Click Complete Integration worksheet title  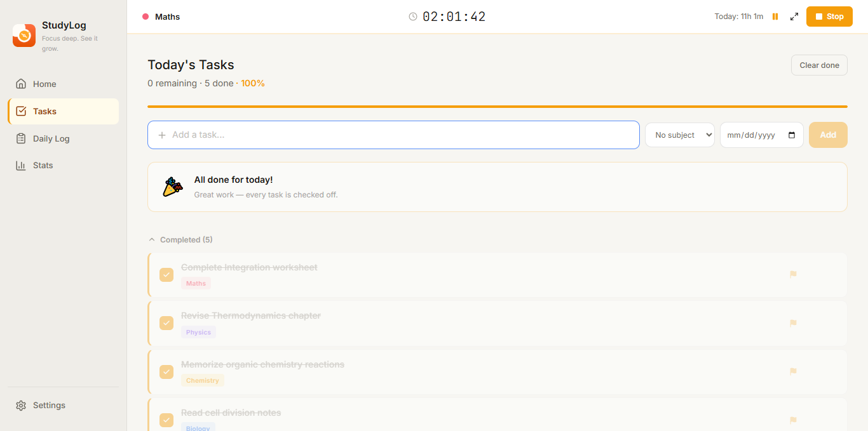(249, 267)
